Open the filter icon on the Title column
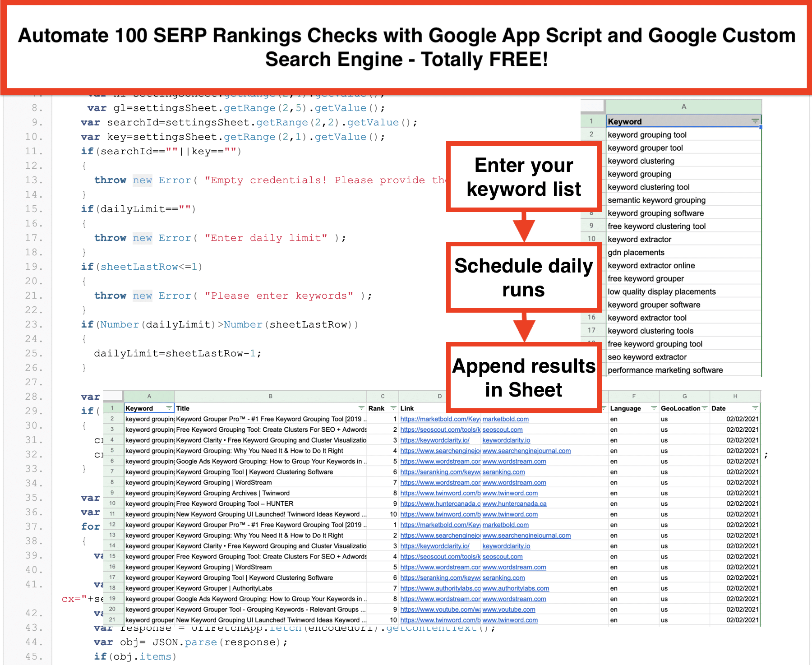 click(360, 408)
